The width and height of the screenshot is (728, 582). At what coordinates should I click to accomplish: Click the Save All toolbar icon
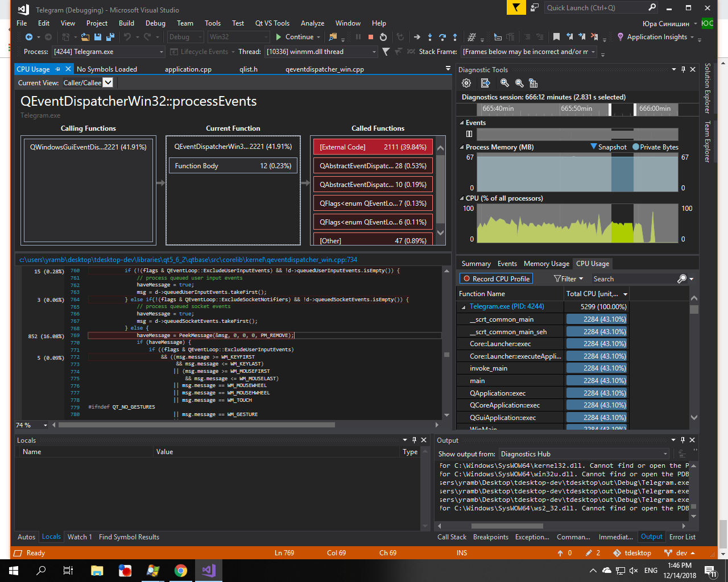click(110, 37)
